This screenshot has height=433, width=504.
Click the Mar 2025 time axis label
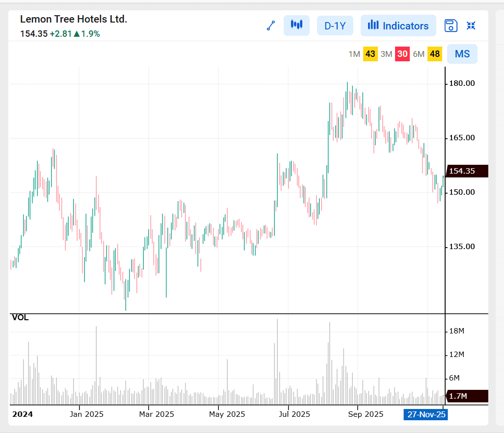[156, 414]
